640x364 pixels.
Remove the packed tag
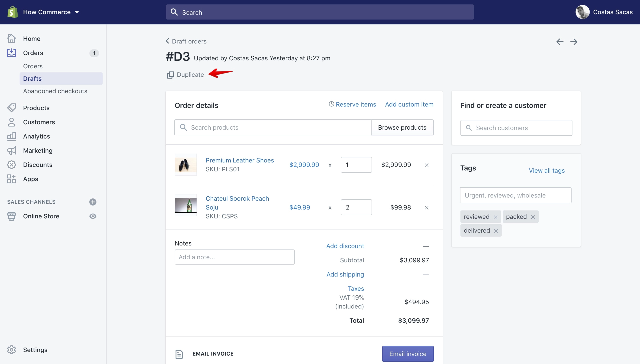click(x=533, y=217)
